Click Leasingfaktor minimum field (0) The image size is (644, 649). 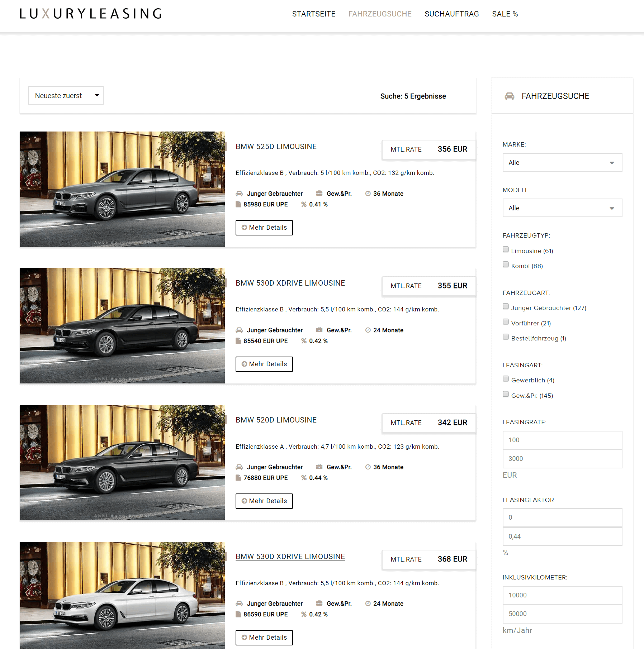click(x=562, y=517)
